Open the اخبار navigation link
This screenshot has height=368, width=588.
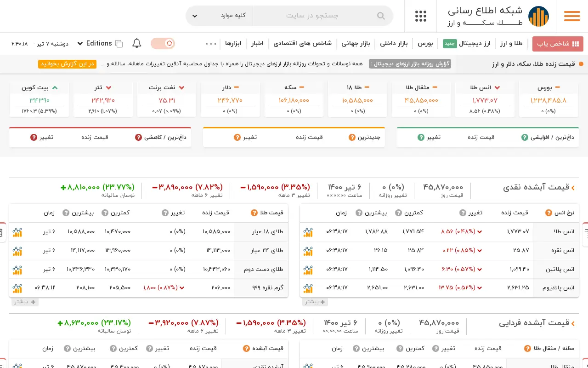pyautogui.click(x=257, y=43)
